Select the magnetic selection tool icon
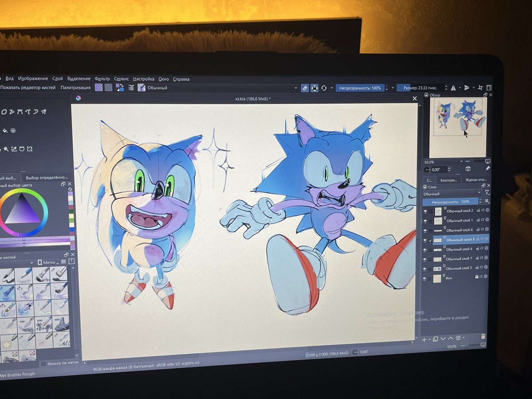The image size is (532, 399). 31,149
